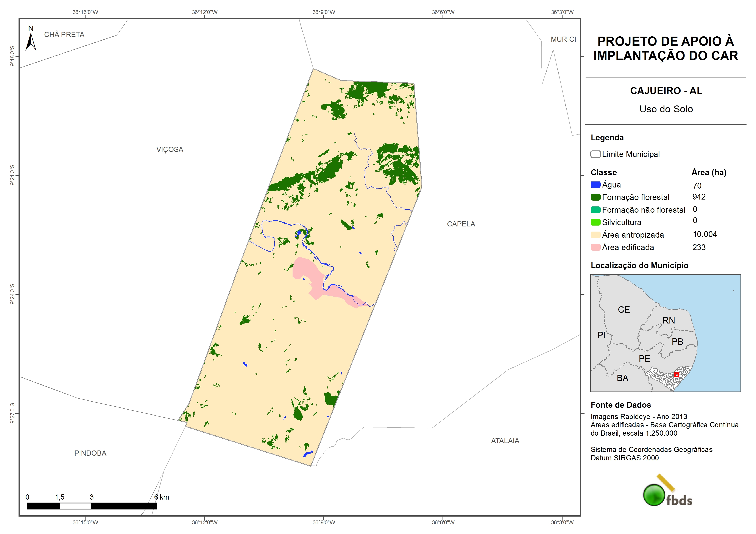Click the Área edificada pink swatch
This screenshot has height=534, width=756.
tap(595, 248)
